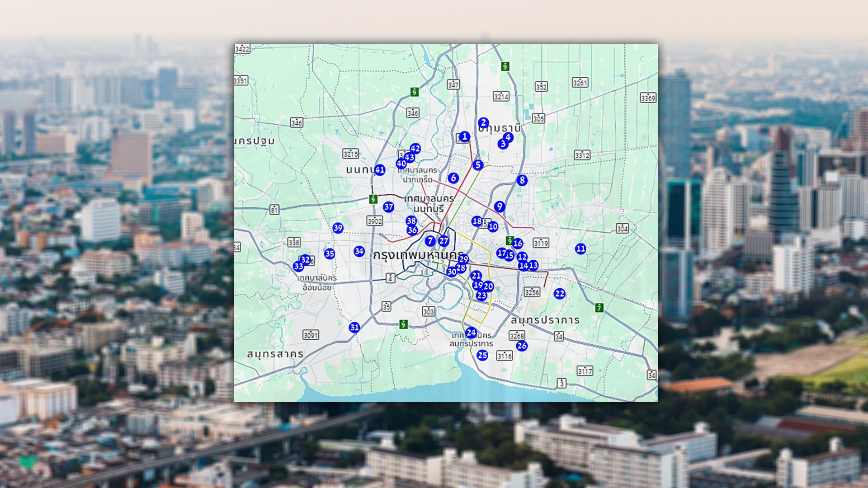Viewport: 868px width, 488px height.
Task: Open marker 25 near the coast
Action: 482,355
